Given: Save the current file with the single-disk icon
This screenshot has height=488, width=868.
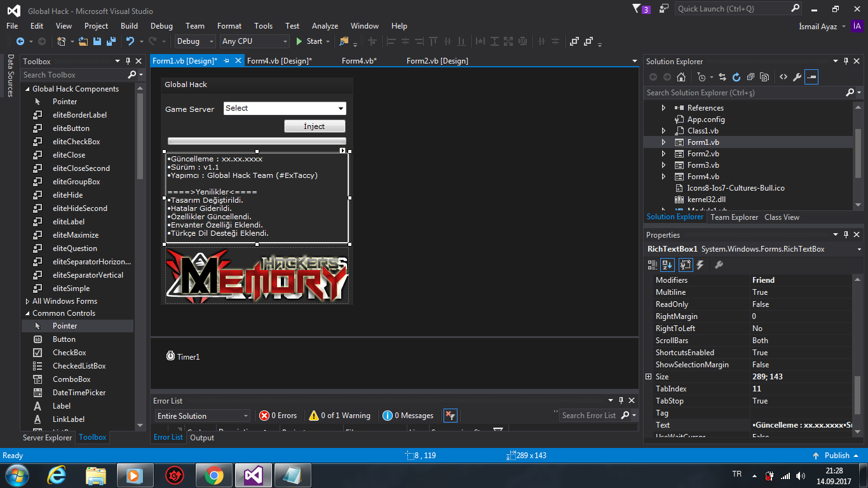Looking at the screenshot, I should [97, 41].
